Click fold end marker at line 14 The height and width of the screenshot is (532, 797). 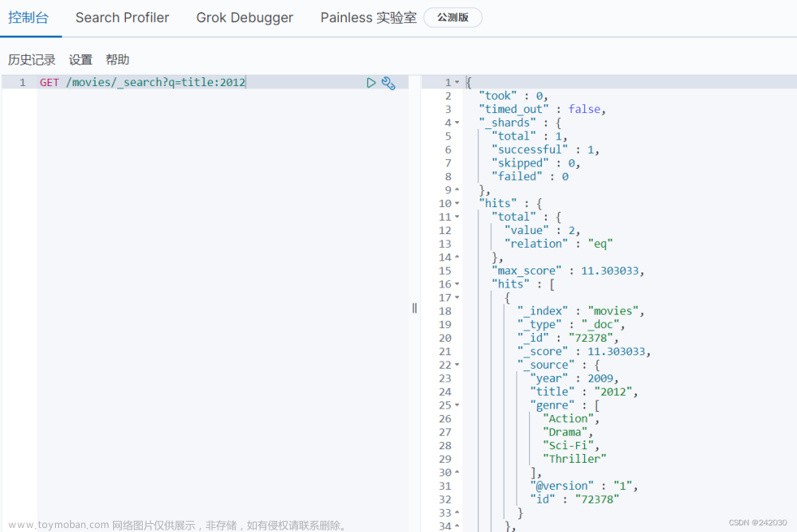[x=457, y=257]
